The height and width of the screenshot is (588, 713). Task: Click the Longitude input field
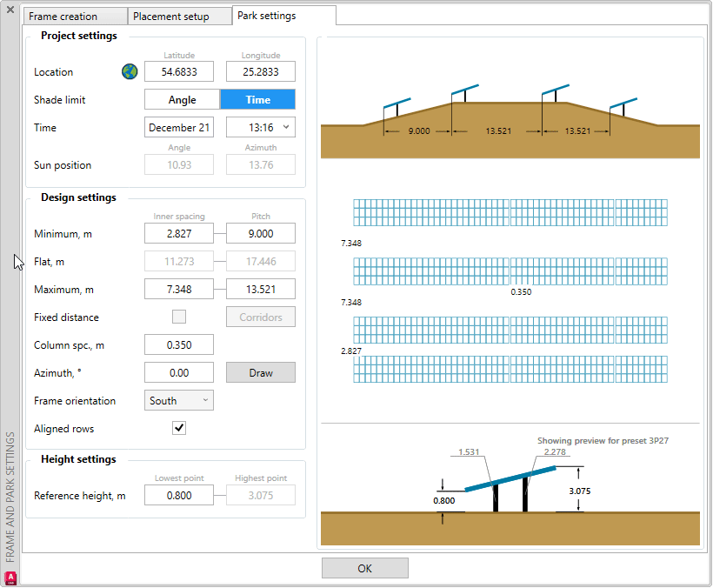260,72
